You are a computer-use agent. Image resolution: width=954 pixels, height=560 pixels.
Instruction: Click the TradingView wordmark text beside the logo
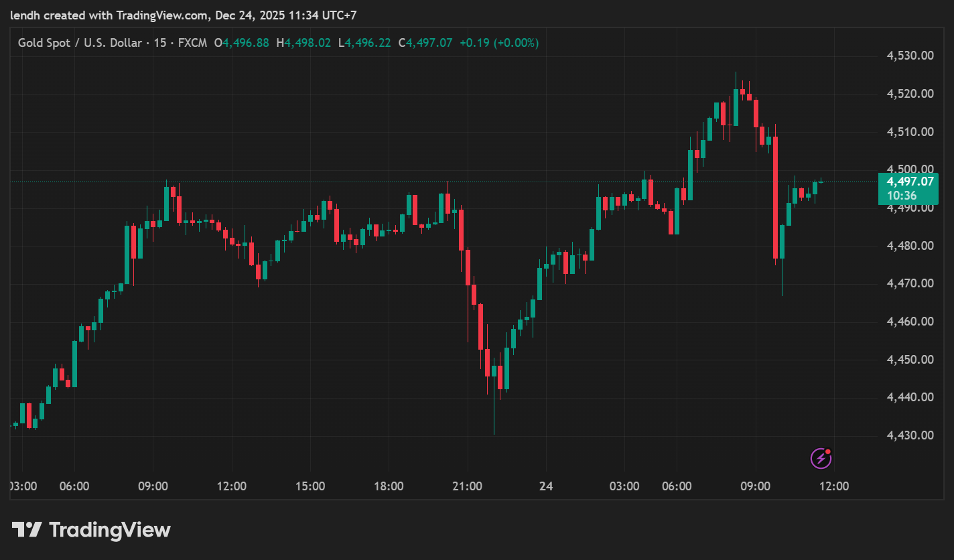point(110,531)
